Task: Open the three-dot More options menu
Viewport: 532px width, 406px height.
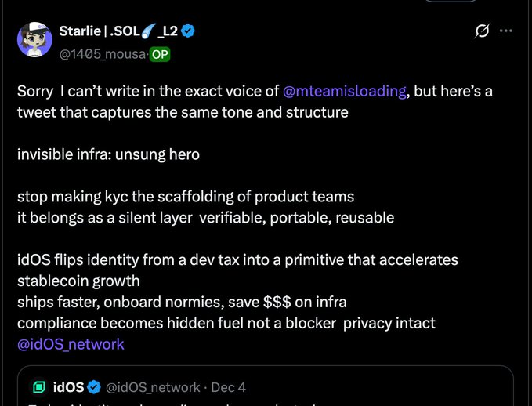Action: tap(506, 31)
